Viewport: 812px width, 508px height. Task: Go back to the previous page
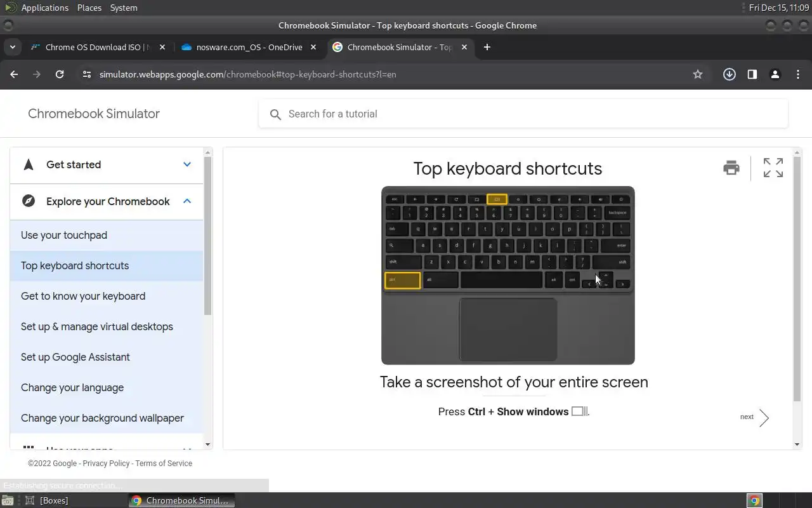(x=14, y=74)
